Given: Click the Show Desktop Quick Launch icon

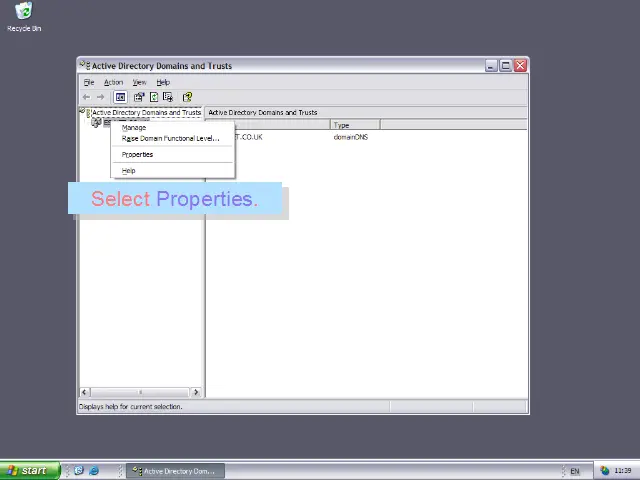Looking at the screenshot, I should (79, 471).
